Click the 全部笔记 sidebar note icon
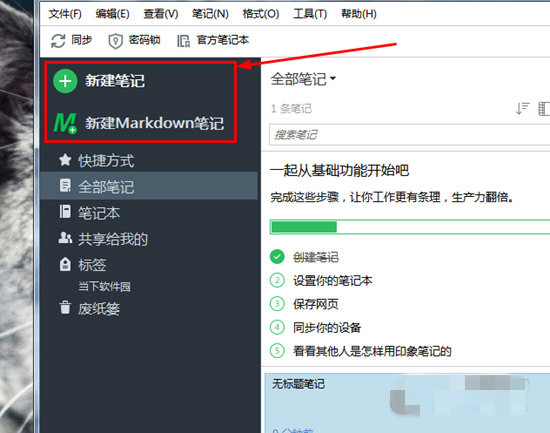 click(x=65, y=186)
